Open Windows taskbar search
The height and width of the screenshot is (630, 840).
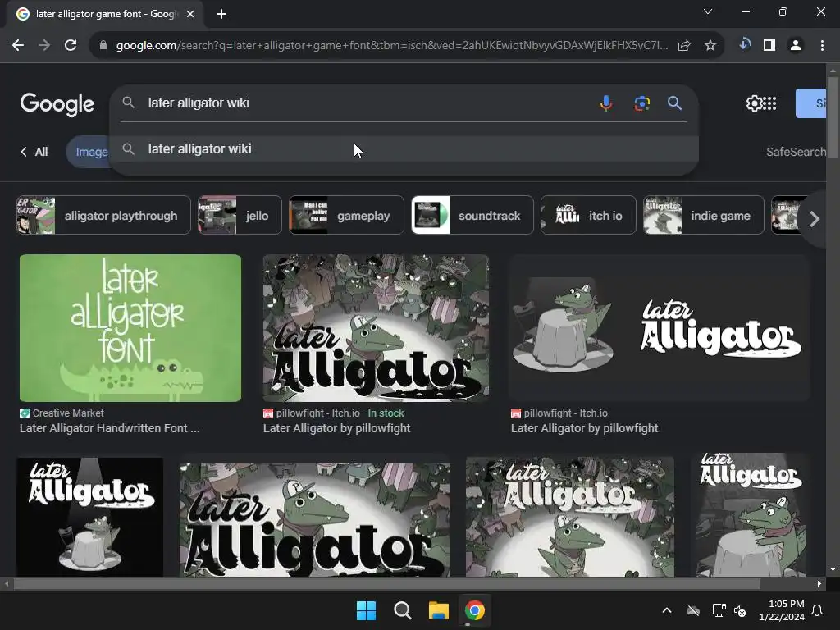[x=402, y=610]
